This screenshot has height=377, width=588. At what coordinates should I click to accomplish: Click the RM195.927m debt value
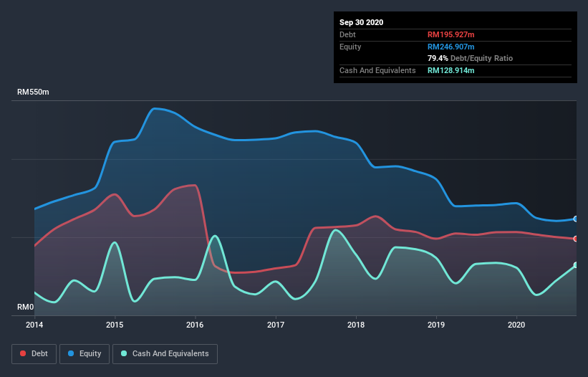(450, 34)
